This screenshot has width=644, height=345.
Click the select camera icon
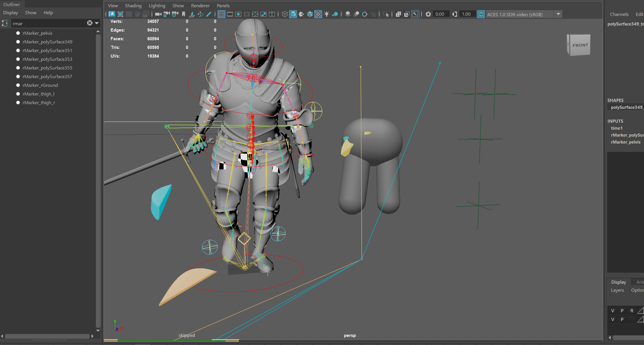[158, 14]
